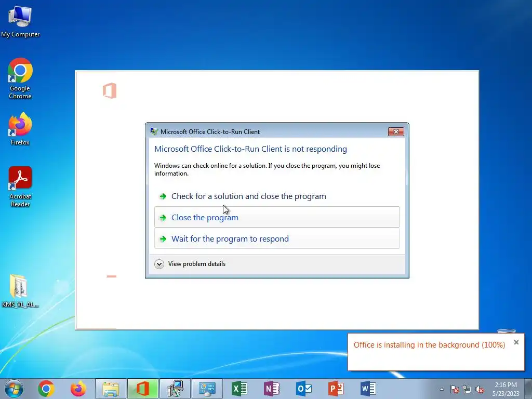
Task: Click the dialog title bar icon
Action: coord(154,131)
